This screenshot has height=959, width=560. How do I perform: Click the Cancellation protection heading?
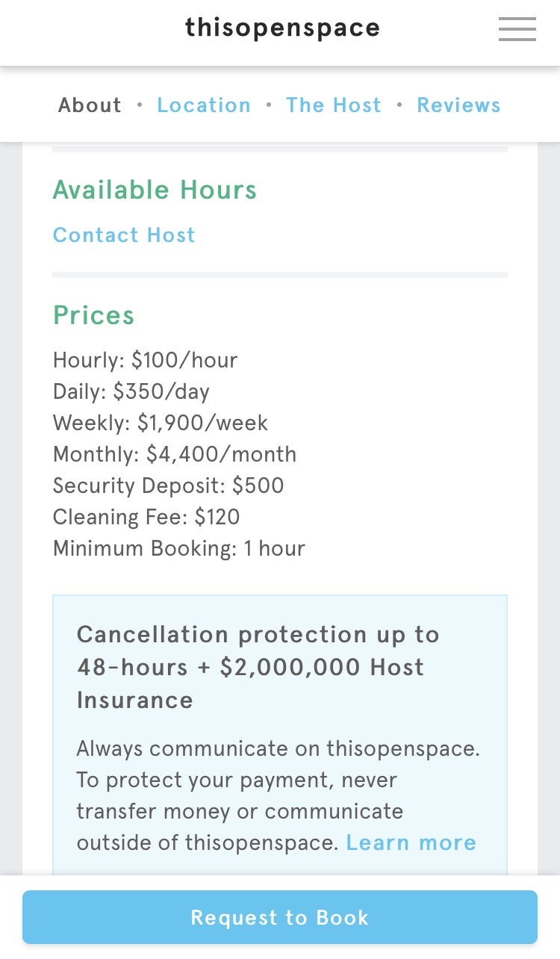[258, 667]
